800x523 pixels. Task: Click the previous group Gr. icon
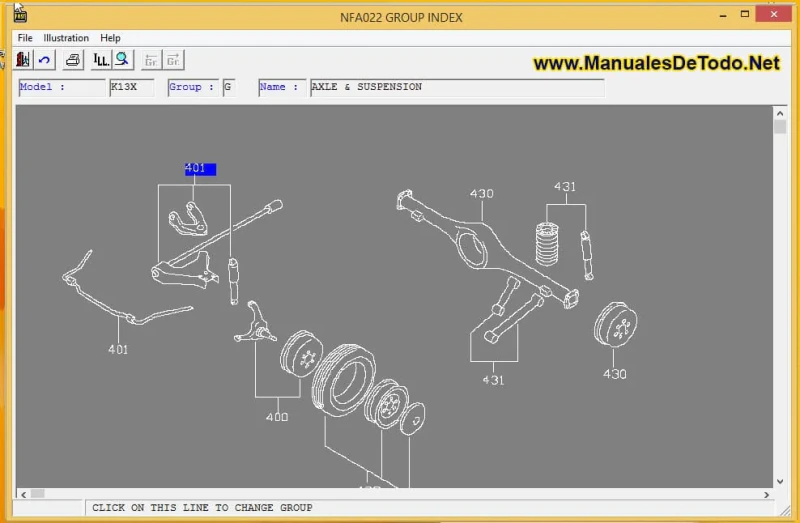click(x=151, y=60)
